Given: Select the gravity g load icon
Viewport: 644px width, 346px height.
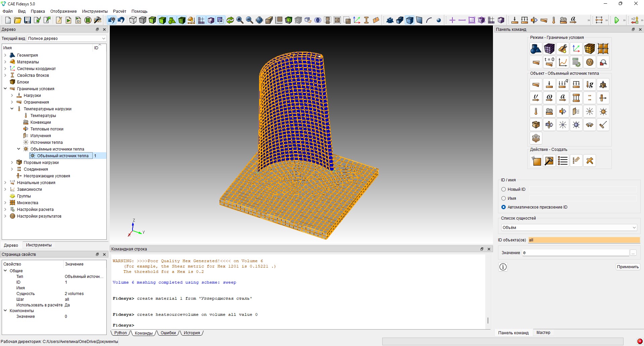Looking at the screenshot, I should click(x=590, y=84).
